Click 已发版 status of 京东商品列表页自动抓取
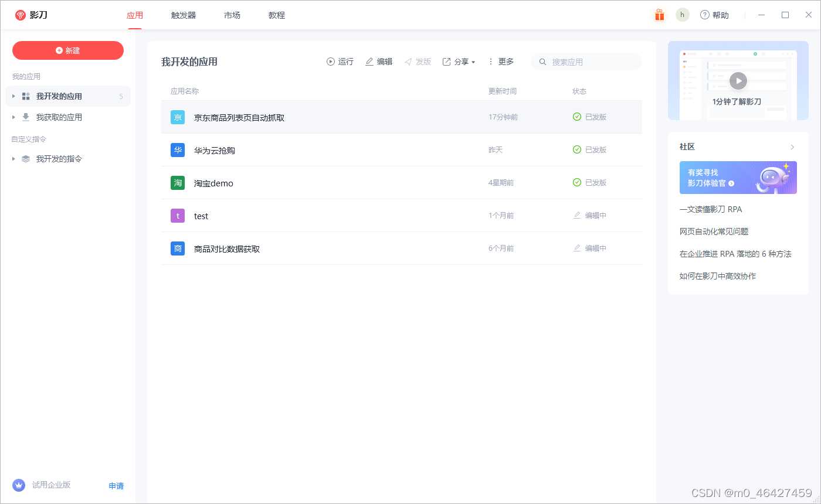 point(589,117)
